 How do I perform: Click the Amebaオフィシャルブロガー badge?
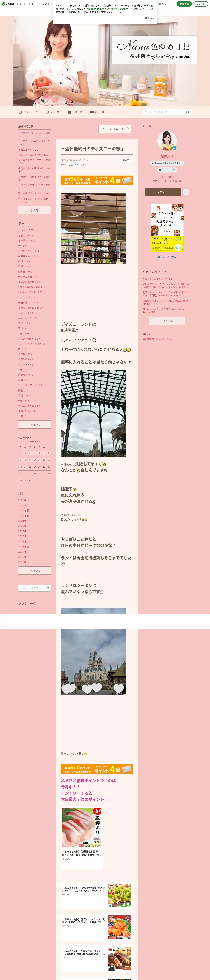click(167, 163)
